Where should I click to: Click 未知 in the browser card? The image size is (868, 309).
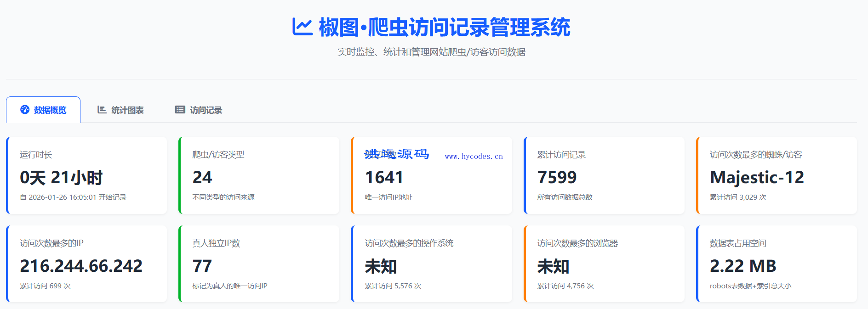[x=553, y=266]
